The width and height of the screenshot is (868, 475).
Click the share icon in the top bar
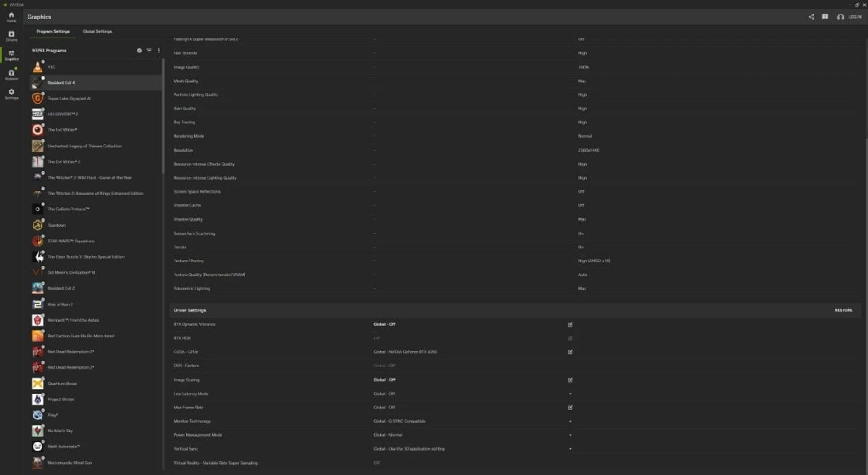coord(811,17)
